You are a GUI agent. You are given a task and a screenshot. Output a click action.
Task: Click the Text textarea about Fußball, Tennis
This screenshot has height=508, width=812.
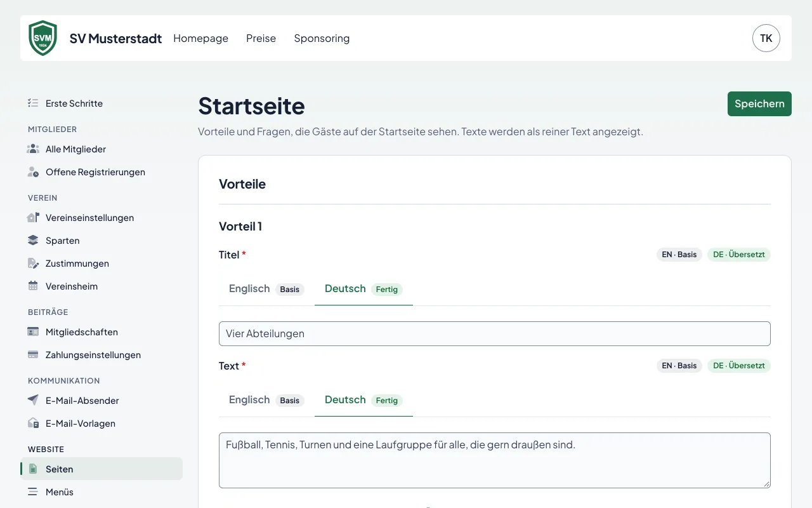495,460
